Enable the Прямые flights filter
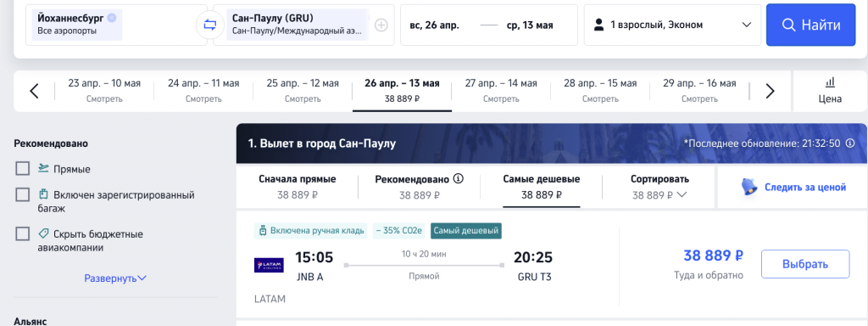Image resolution: width=868 pixels, height=326 pixels. (x=23, y=169)
